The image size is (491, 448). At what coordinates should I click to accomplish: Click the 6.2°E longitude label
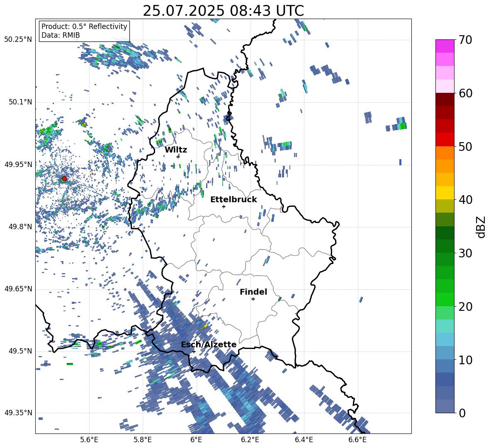point(250,440)
